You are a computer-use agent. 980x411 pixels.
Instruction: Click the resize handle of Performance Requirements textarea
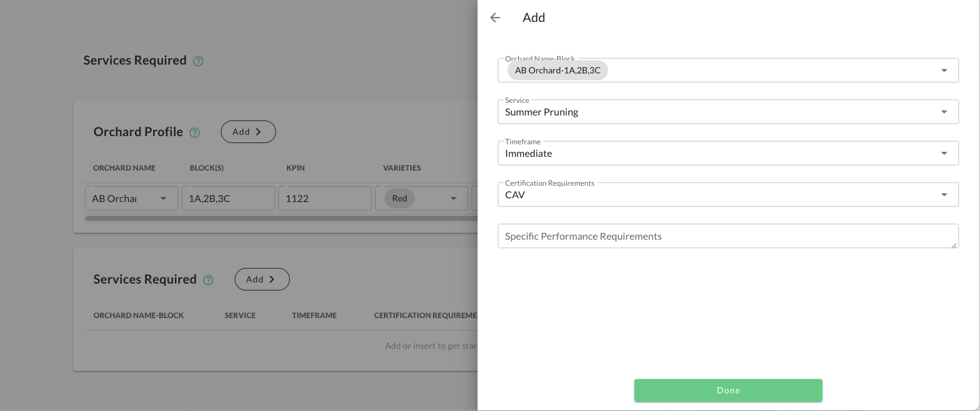tap(954, 245)
